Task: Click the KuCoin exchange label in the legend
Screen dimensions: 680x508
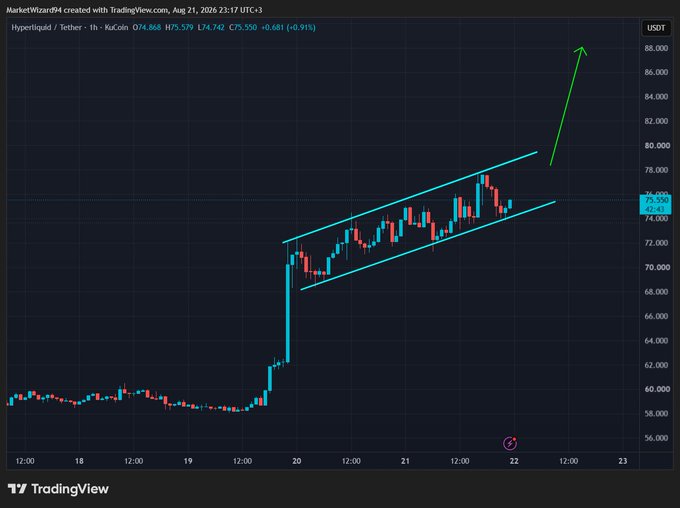Action: click(116, 27)
